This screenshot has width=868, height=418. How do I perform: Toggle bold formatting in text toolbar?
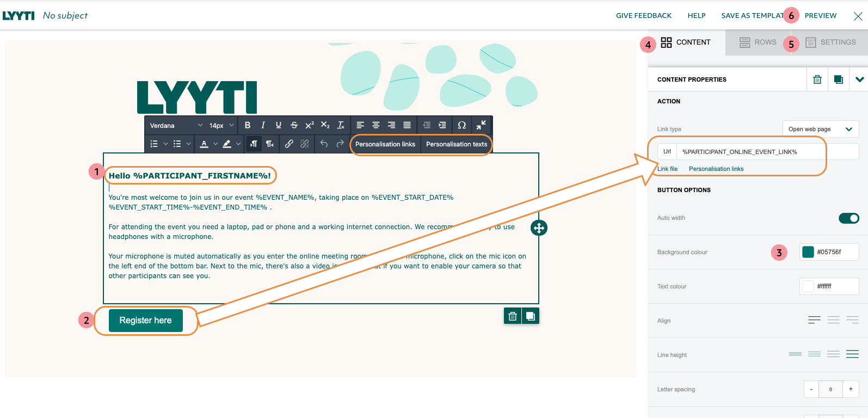[x=248, y=125]
